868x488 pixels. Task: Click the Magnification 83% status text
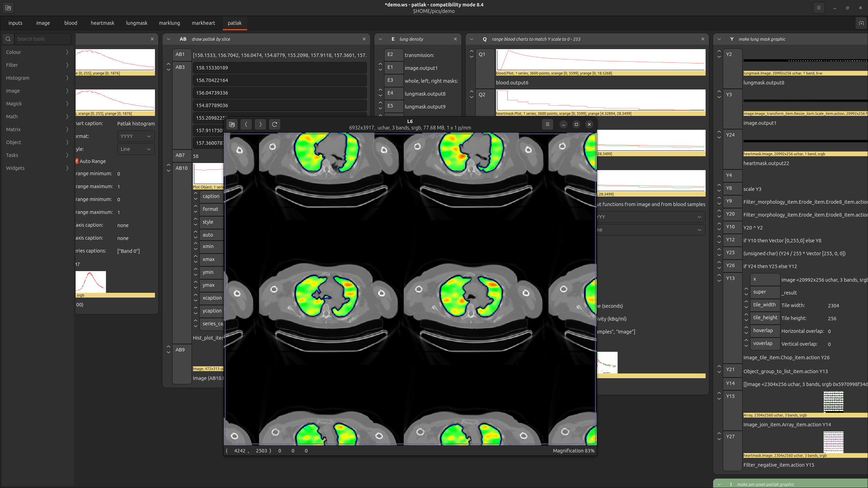(x=574, y=451)
